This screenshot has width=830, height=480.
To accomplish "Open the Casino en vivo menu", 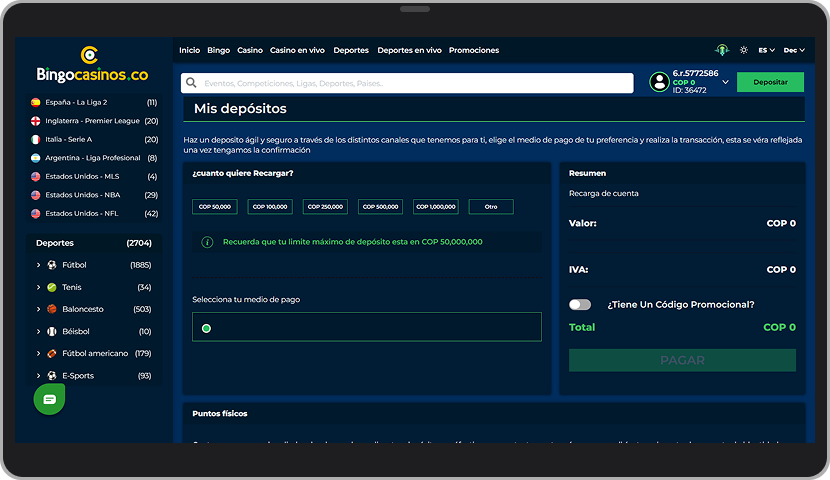I will point(297,50).
